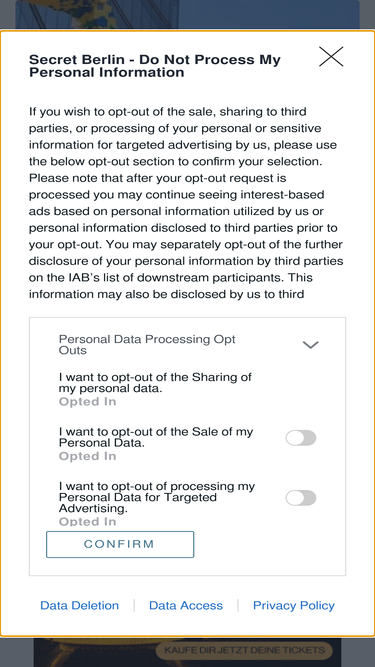Click the background image above the dialog
The height and width of the screenshot is (667, 375).
(188, 14)
